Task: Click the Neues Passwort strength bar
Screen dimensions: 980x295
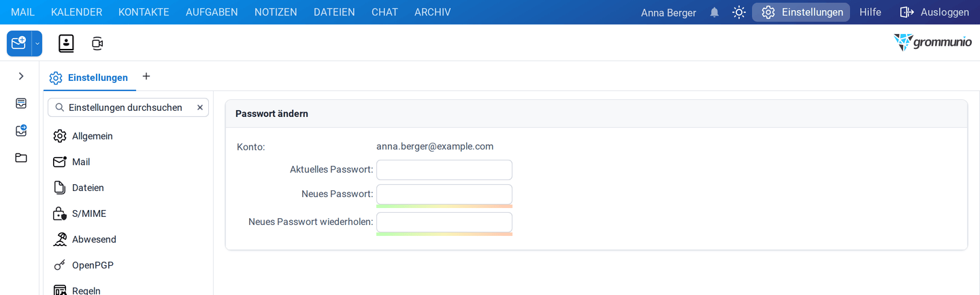Action: (444, 206)
